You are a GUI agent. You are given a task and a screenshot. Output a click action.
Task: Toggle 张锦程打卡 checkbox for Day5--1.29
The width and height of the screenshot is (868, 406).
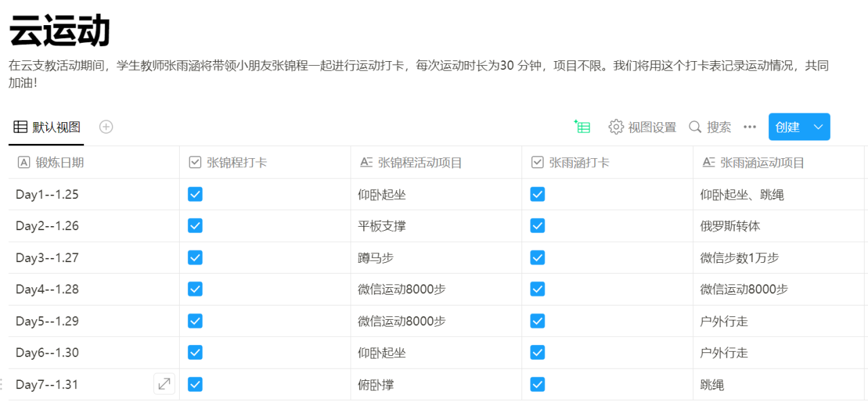click(x=195, y=321)
